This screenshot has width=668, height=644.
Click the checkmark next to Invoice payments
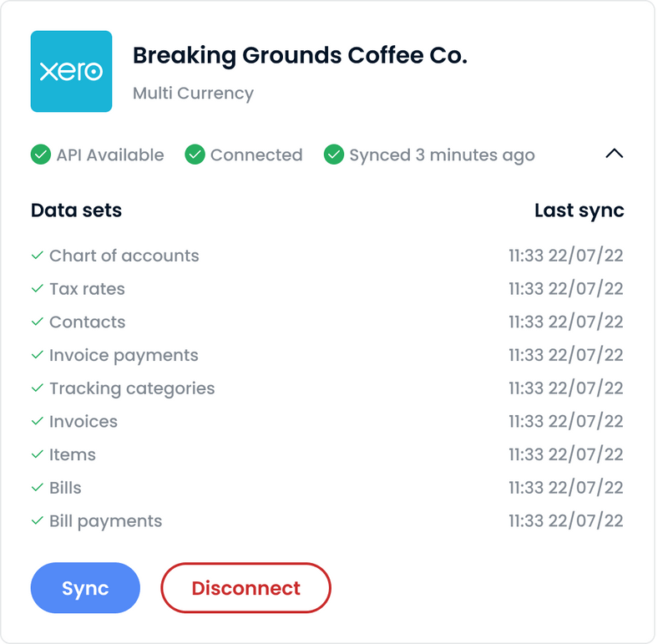click(36, 355)
